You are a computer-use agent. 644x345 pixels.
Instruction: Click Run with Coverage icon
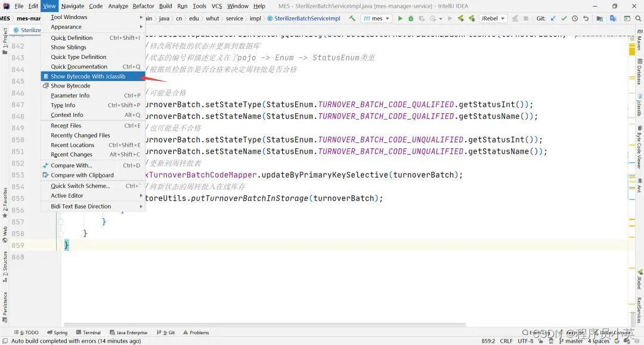click(422, 18)
